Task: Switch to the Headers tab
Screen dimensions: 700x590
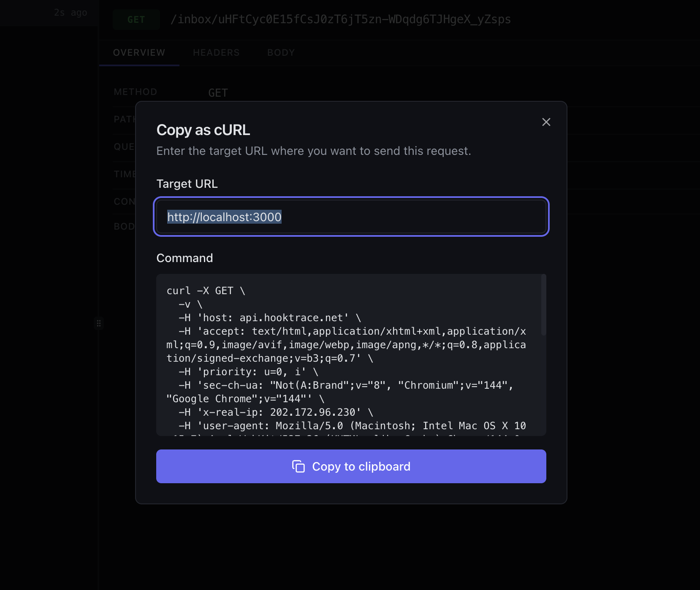Action: point(216,52)
